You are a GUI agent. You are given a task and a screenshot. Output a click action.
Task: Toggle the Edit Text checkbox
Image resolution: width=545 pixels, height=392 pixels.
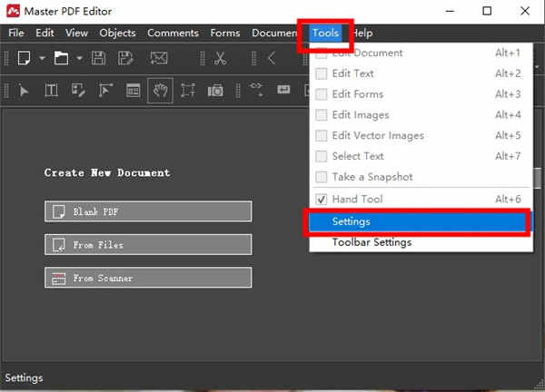pos(322,73)
